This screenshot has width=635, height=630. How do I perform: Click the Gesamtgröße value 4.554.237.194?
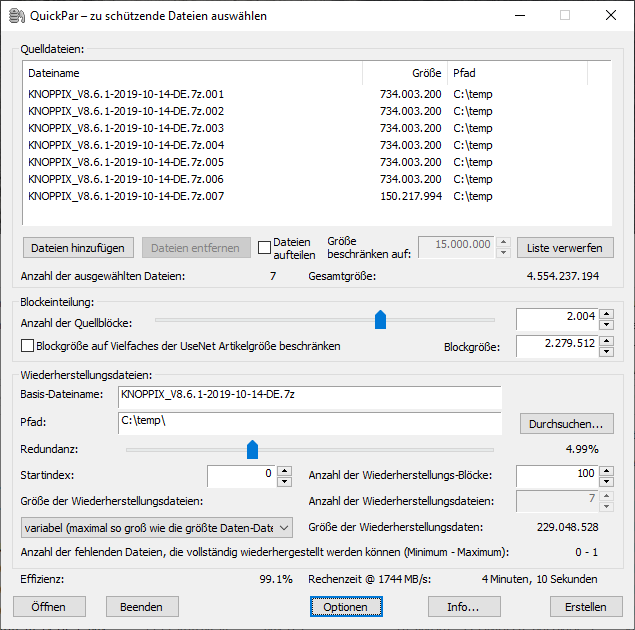[x=563, y=276]
